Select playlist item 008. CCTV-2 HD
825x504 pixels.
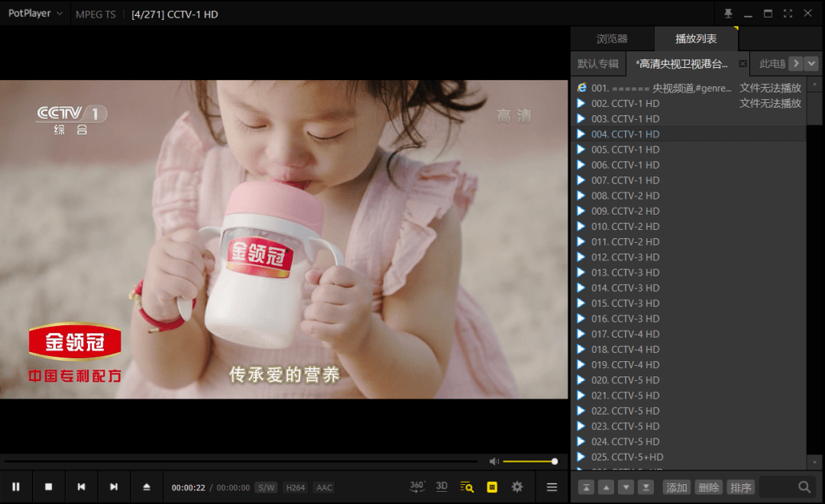pyautogui.click(x=688, y=195)
